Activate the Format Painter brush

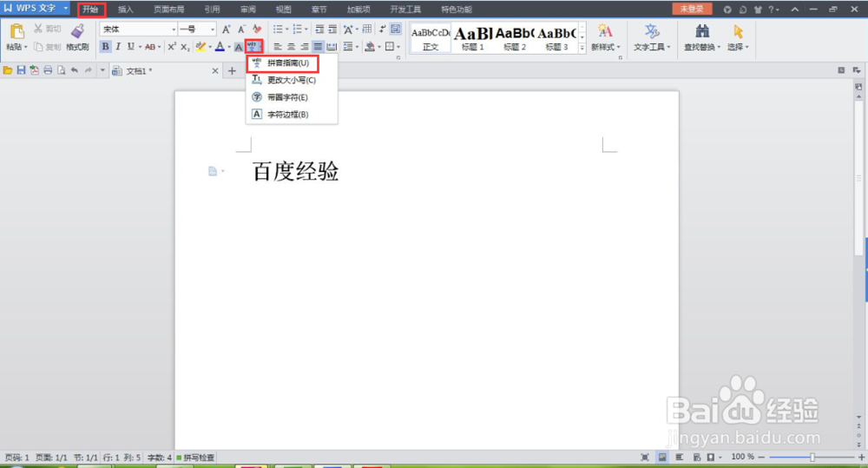(x=77, y=31)
